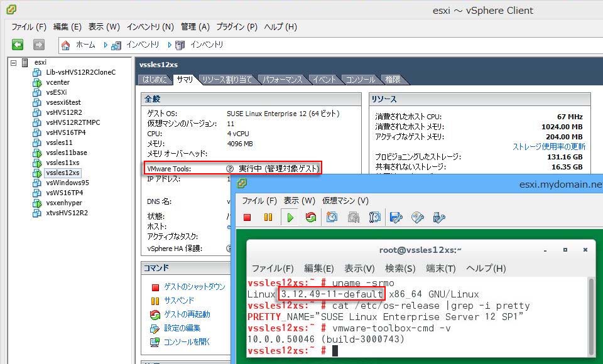Image resolution: width=603 pixels, height=364 pixels.
Task: Switch to the コンソール tab
Action: 361,80
